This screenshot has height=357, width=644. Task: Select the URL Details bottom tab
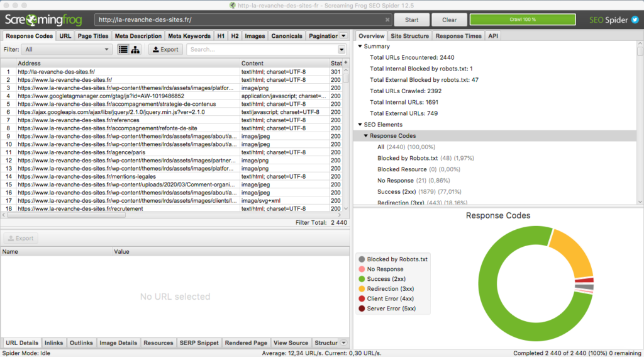click(x=22, y=343)
